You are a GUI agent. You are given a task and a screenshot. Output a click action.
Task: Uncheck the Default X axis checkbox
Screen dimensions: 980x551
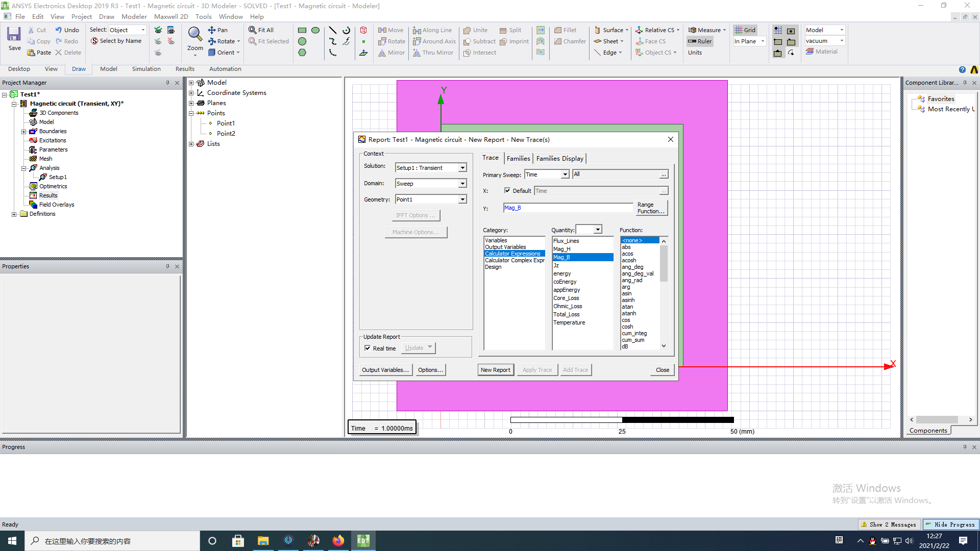[508, 190]
